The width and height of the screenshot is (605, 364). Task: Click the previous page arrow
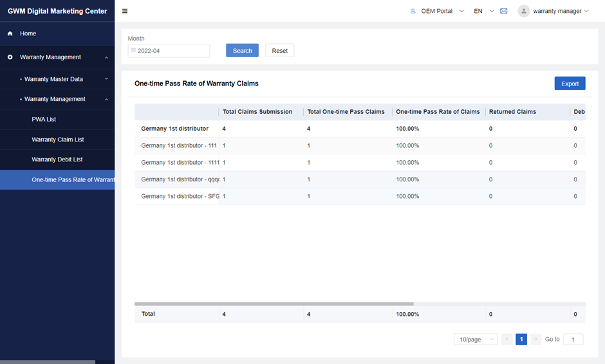coord(507,340)
